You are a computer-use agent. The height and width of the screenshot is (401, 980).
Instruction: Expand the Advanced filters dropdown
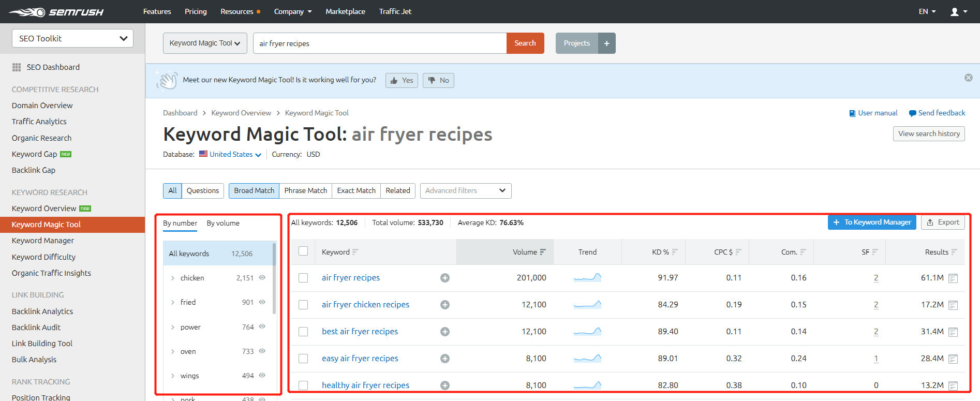click(465, 190)
